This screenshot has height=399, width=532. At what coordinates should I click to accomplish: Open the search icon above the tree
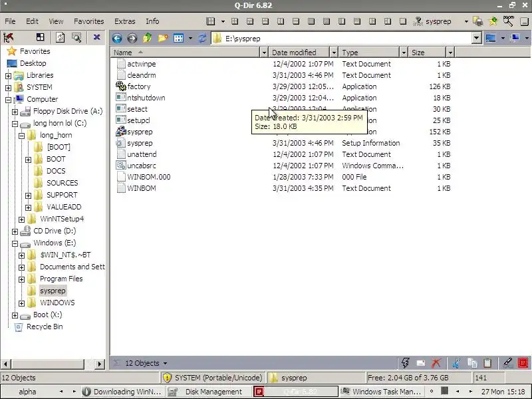point(76,37)
